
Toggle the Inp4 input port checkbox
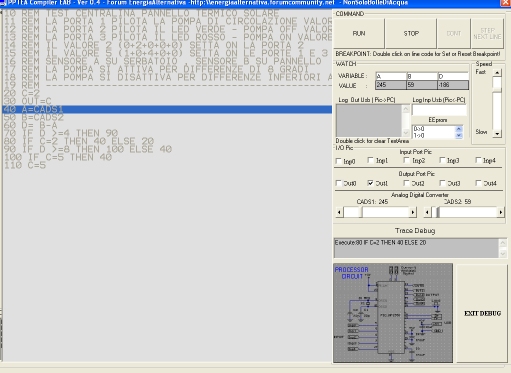[x=478, y=160]
